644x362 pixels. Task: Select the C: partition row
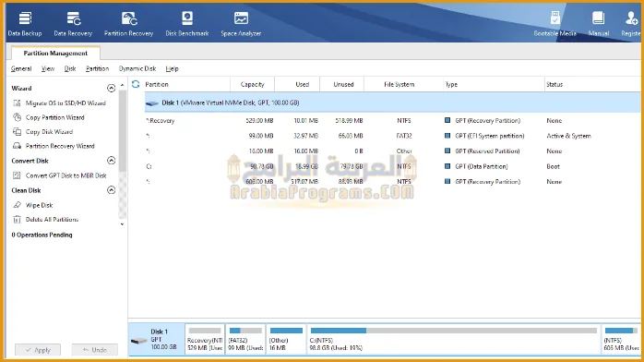click(392, 166)
